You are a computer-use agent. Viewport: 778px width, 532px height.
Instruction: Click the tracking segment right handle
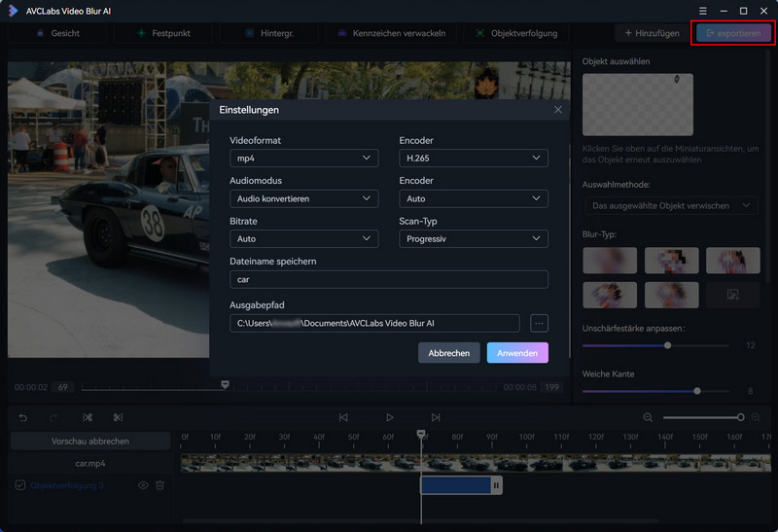point(496,485)
